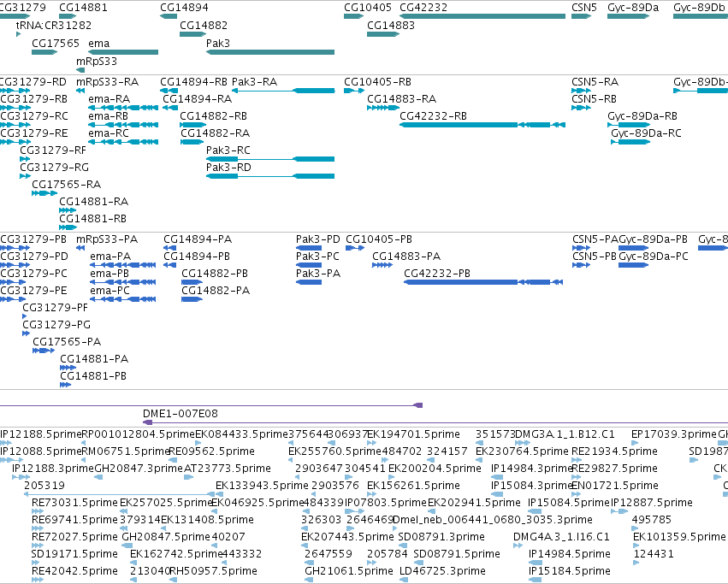The width and height of the screenshot is (728, 584).
Task: Select the RE21934.5prime EST label
Action: (x=615, y=451)
